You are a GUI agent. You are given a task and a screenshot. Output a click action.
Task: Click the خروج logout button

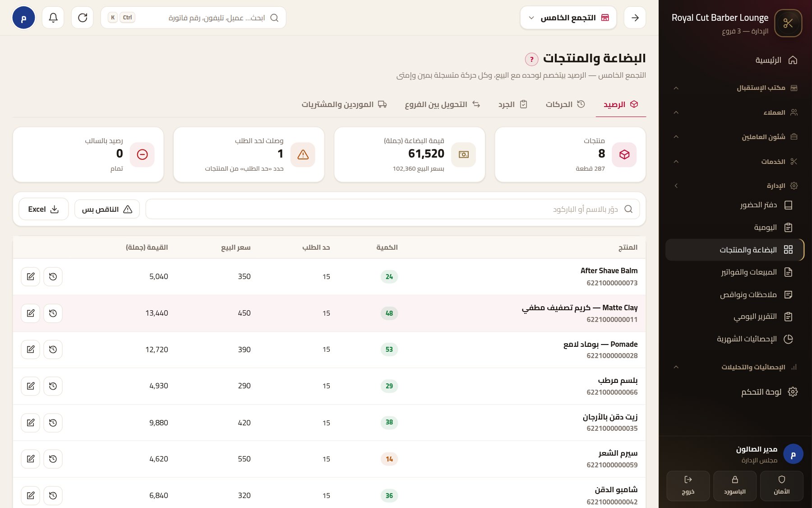coord(688,486)
